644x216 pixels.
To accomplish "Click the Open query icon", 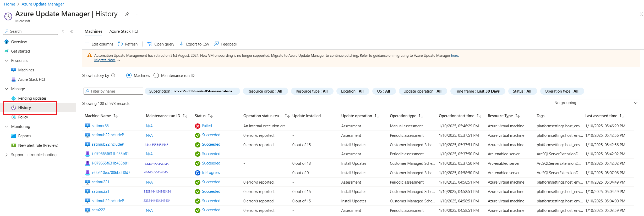I will (150, 44).
